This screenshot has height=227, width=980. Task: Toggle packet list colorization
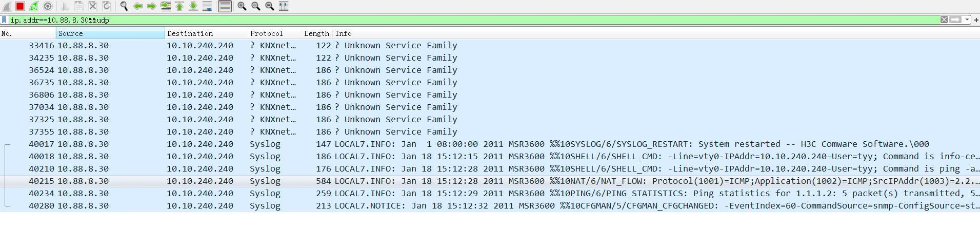pyautogui.click(x=225, y=6)
